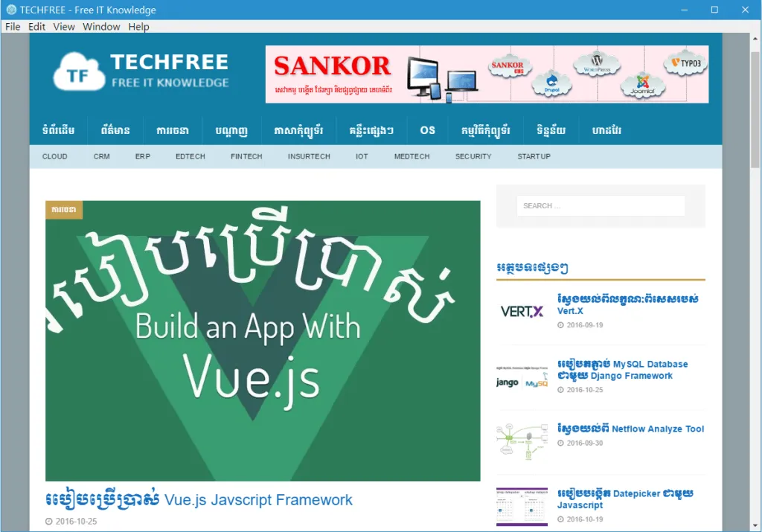Image resolution: width=762 pixels, height=532 pixels.
Task: Open the Vert.X article link
Action: click(x=627, y=304)
